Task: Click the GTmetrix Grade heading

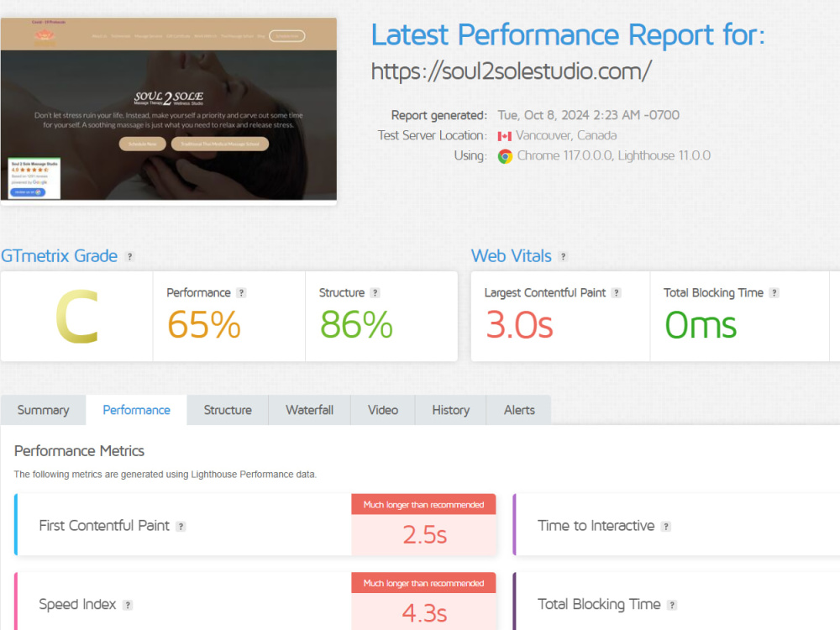Action: 59,256
